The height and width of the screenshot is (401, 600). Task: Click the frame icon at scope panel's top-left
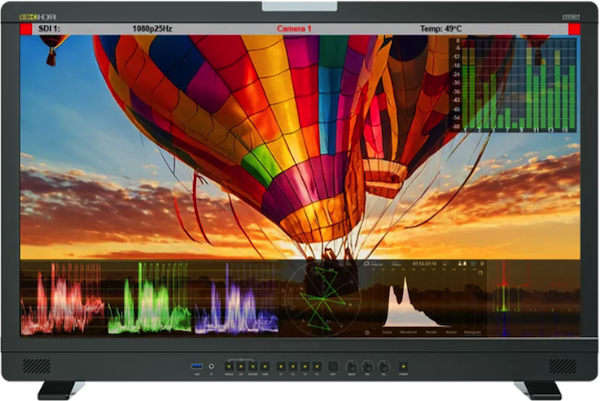(x=366, y=264)
